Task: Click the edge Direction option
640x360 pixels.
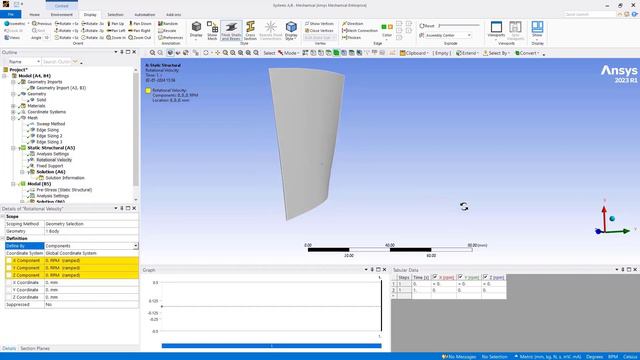Action: click(x=352, y=24)
